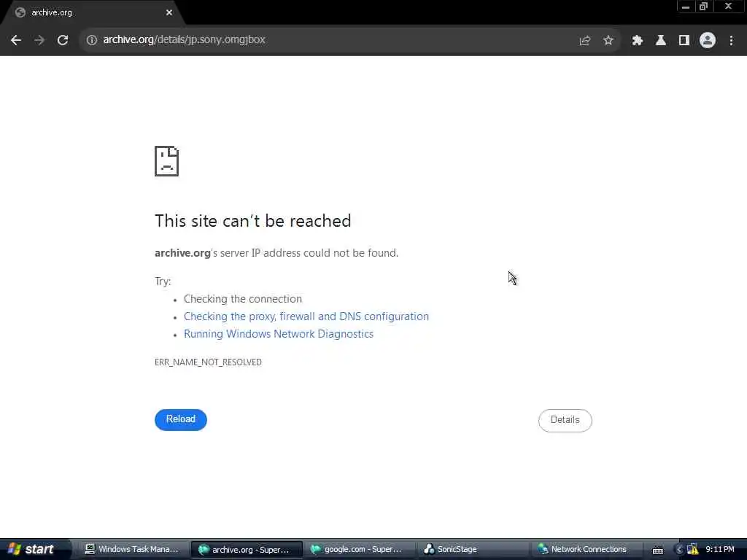Open the Extensions puzzle icon
The image size is (747, 560).
tap(638, 41)
